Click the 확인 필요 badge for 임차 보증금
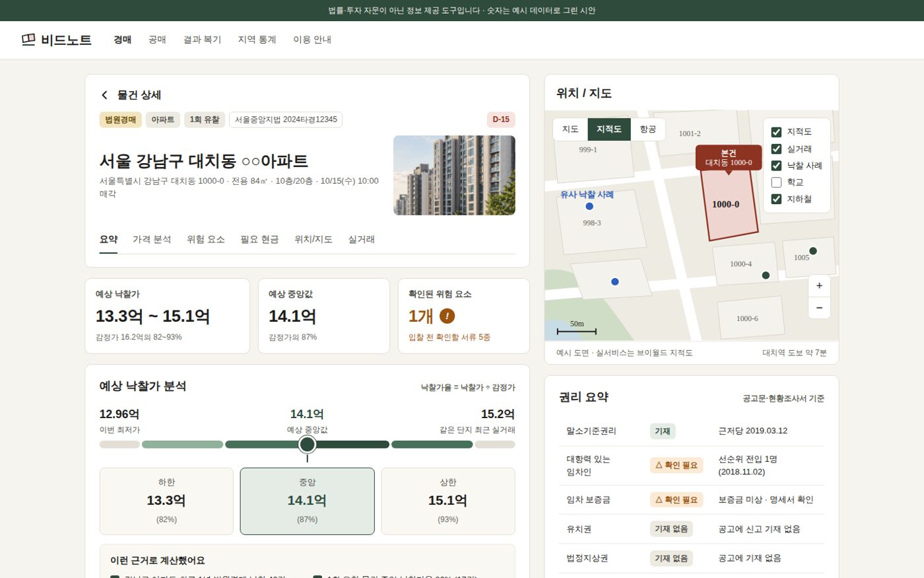 pos(676,500)
